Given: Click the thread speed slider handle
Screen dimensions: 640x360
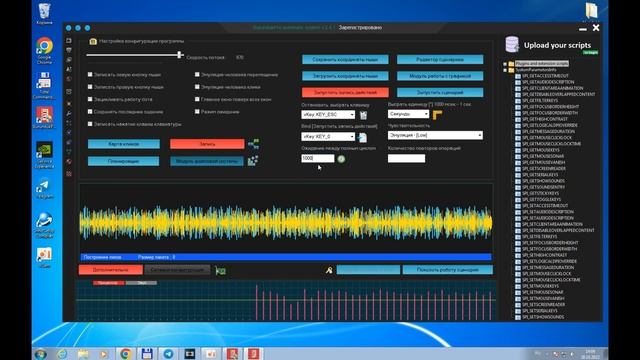Looking at the screenshot, I should click(x=180, y=55).
